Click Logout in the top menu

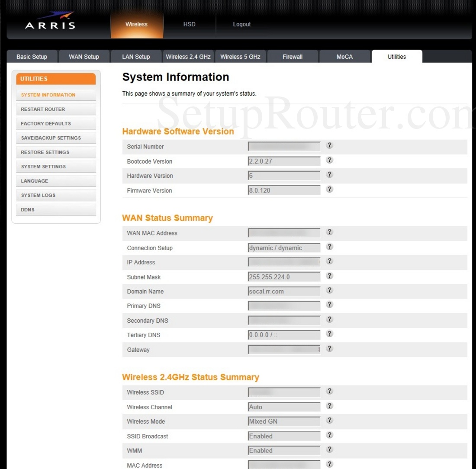click(241, 24)
